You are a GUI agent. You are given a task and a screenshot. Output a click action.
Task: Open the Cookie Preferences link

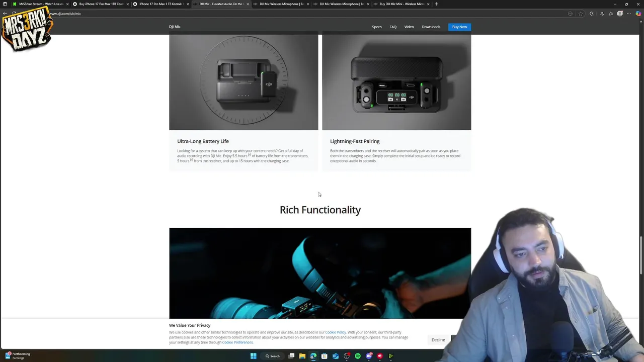point(237,342)
